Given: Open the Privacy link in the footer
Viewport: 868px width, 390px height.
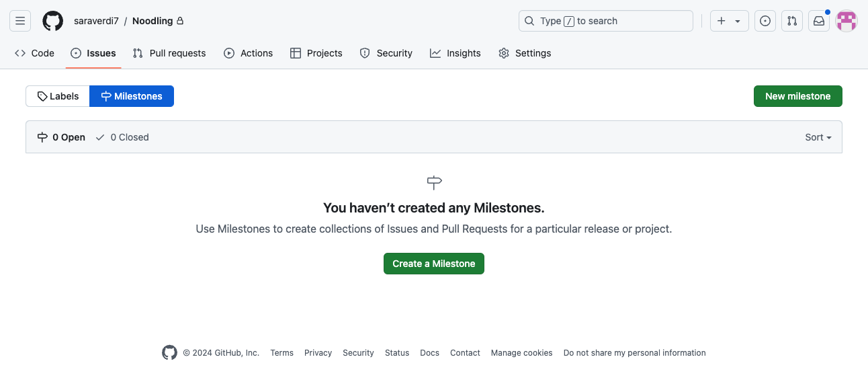Looking at the screenshot, I should [x=318, y=352].
